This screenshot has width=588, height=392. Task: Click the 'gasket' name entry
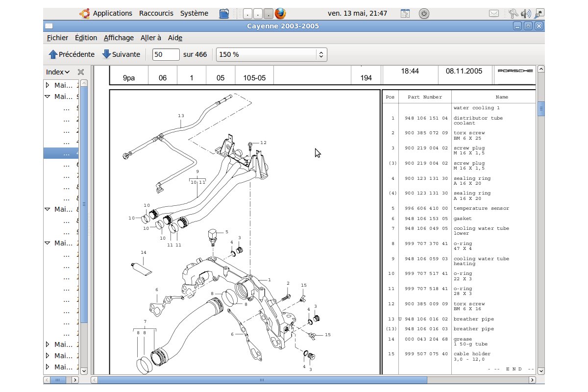462,219
